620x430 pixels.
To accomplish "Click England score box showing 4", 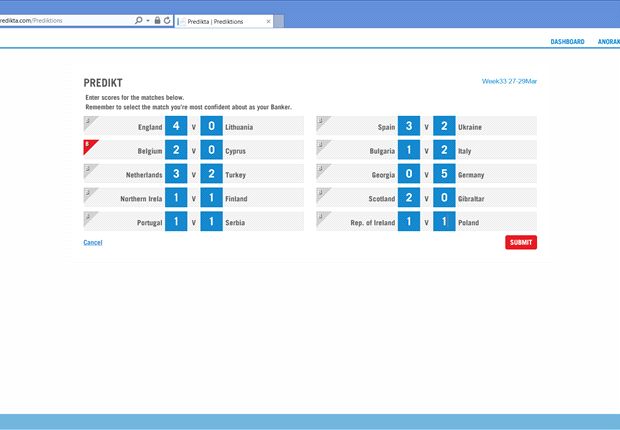I will (x=176, y=126).
